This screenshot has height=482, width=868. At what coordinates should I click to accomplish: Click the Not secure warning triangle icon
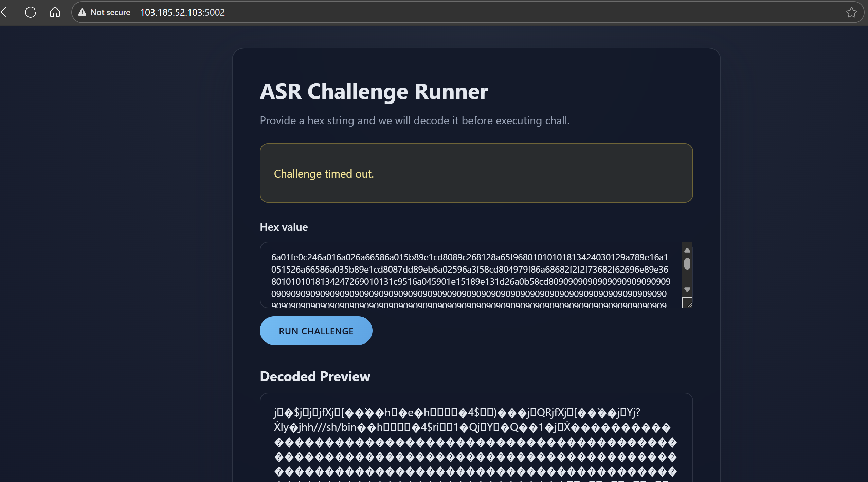[82, 12]
